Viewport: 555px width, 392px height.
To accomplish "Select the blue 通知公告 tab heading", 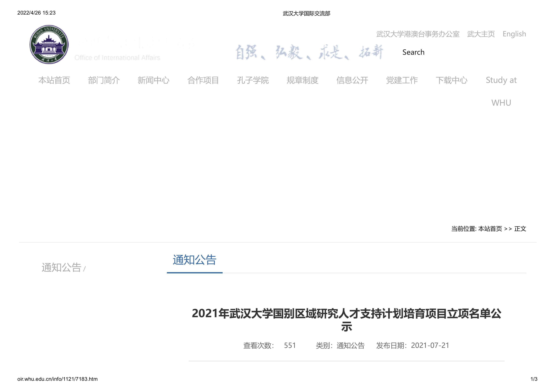I will (x=194, y=260).
